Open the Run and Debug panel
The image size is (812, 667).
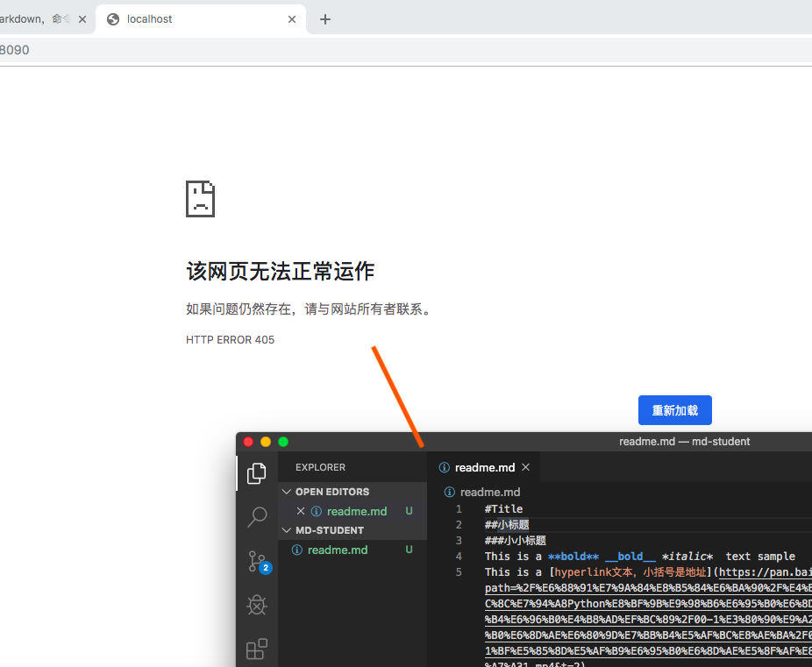(x=256, y=605)
